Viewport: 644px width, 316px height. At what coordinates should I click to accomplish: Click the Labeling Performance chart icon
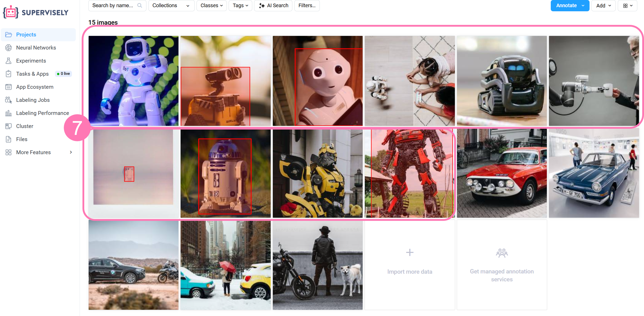[8, 113]
